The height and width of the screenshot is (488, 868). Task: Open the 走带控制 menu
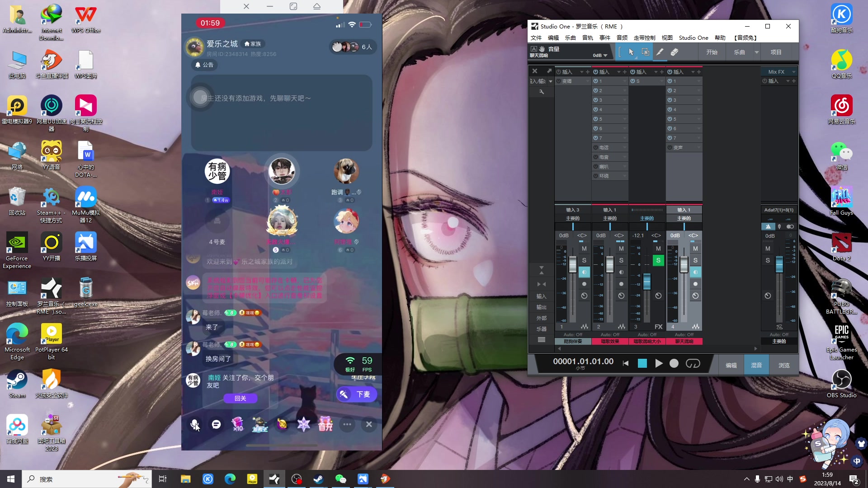[x=645, y=38]
